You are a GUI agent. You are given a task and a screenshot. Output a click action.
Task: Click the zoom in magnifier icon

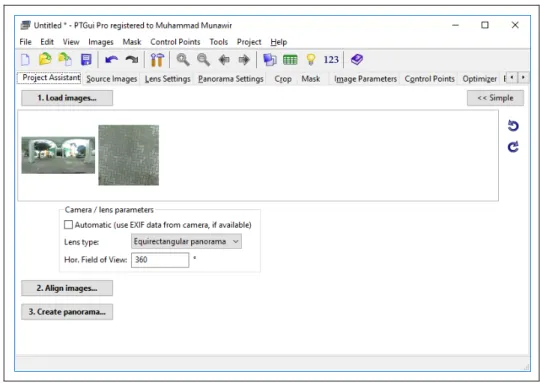(183, 60)
